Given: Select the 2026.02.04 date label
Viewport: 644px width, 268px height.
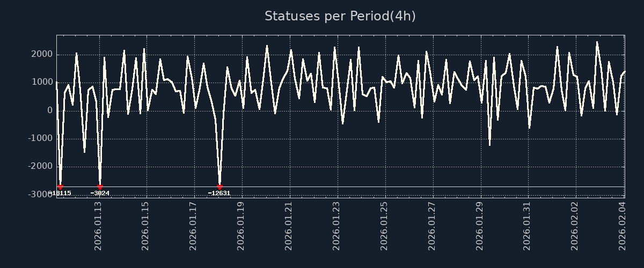Looking at the screenshot, I should pyautogui.click(x=623, y=226).
